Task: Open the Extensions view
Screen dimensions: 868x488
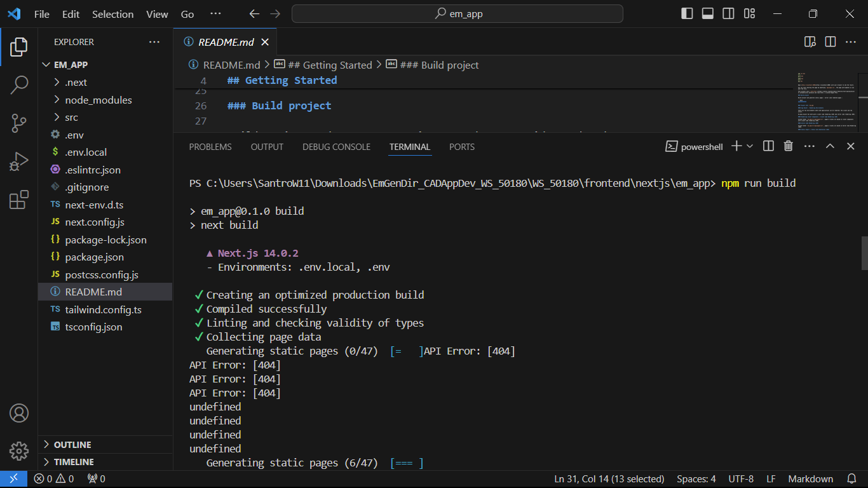Action: tap(19, 200)
